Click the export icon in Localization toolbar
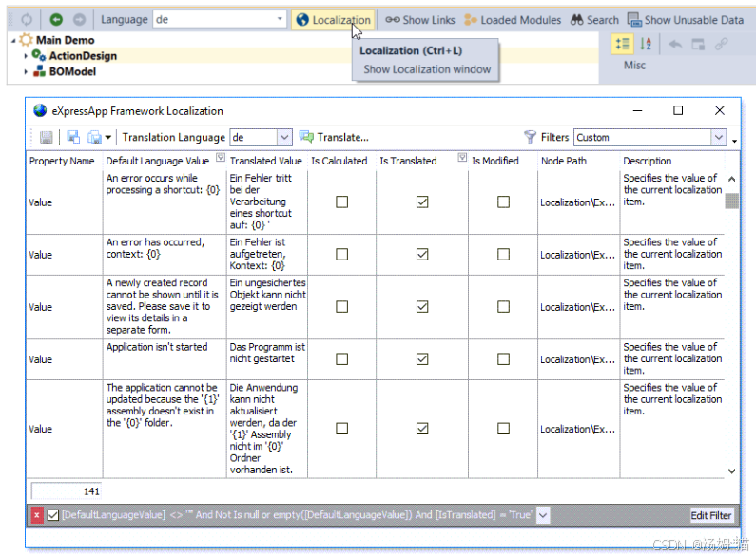 pyautogui.click(x=94, y=137)
